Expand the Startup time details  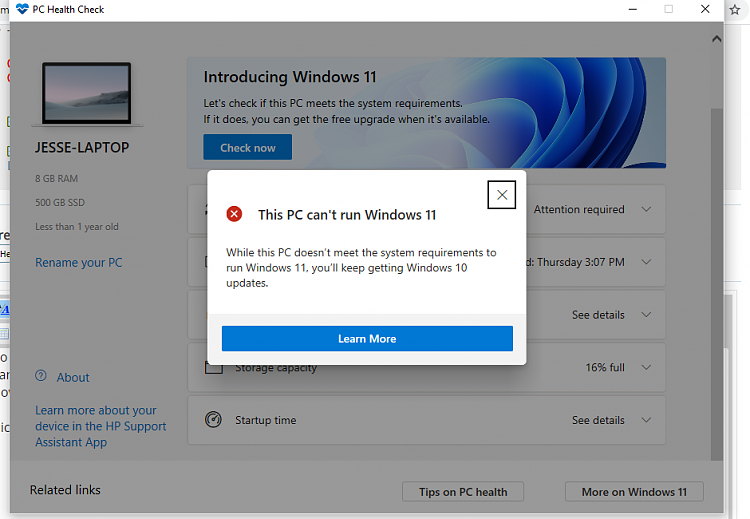(x=646, y=420)
